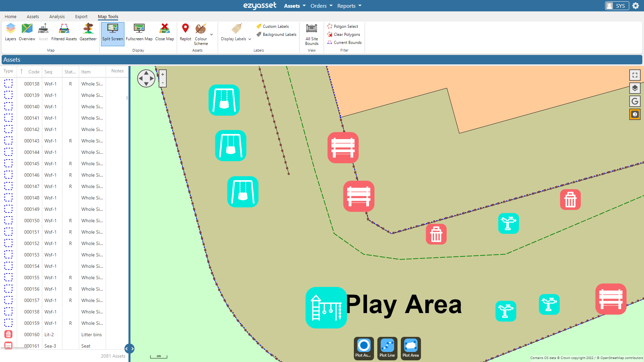Open the Gazetteer tool
The image size is (644, 362).
click(88, 32)
